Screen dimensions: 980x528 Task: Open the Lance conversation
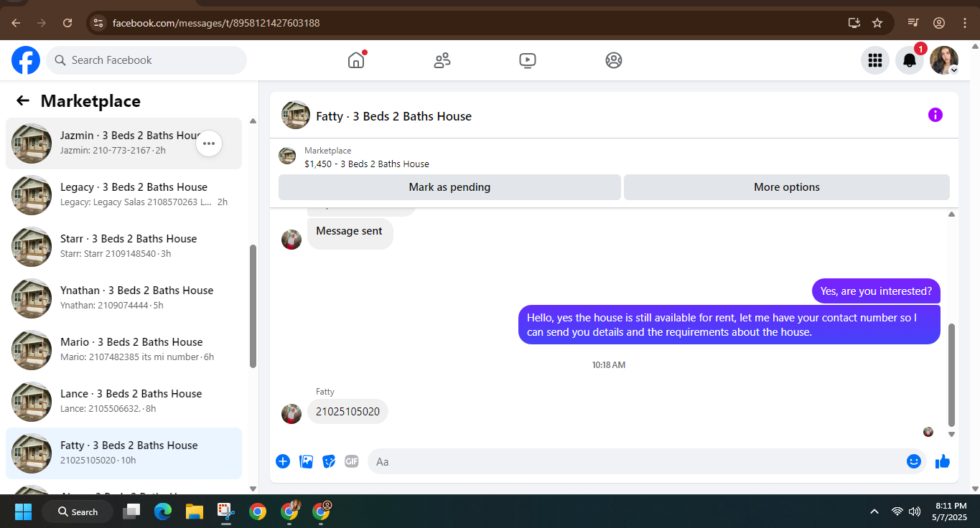123,402
